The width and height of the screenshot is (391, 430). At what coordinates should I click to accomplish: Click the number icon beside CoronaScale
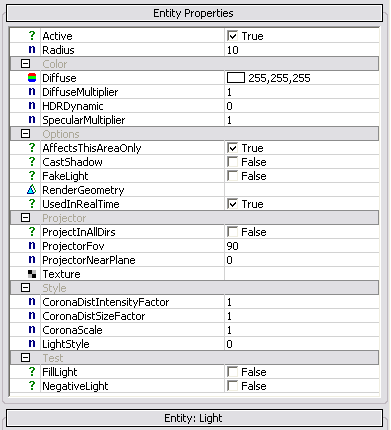click(x=32, y=330)
